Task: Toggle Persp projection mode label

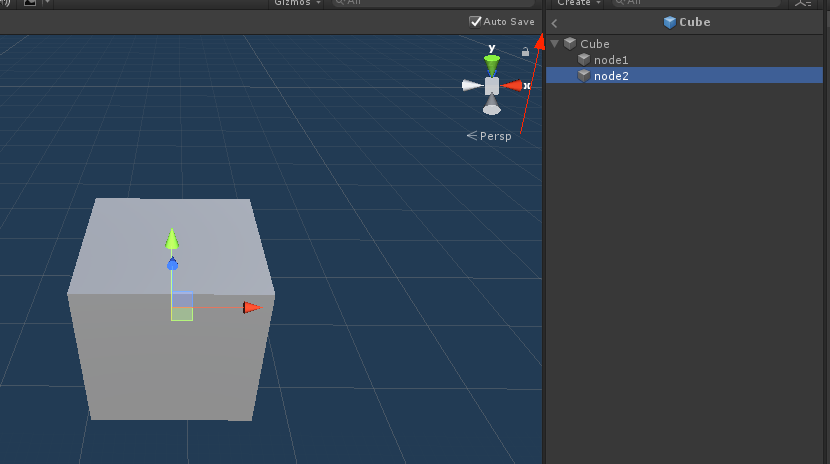Action: tap(494, 136)
